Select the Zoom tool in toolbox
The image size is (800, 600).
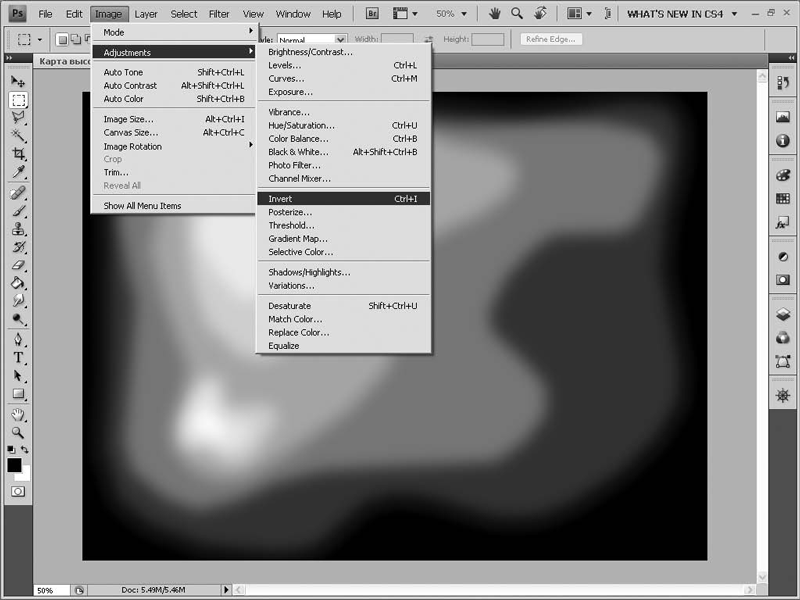[x=18, y=433]
